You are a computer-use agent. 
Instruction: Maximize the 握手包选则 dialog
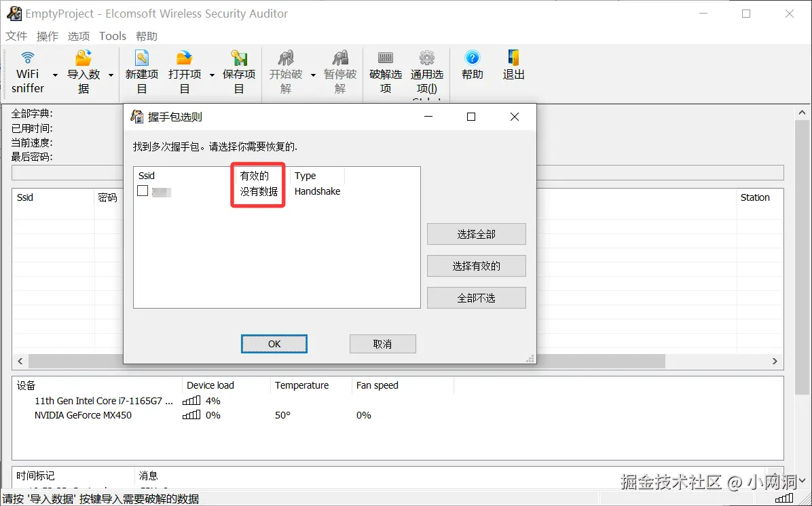tap(470, 117)
